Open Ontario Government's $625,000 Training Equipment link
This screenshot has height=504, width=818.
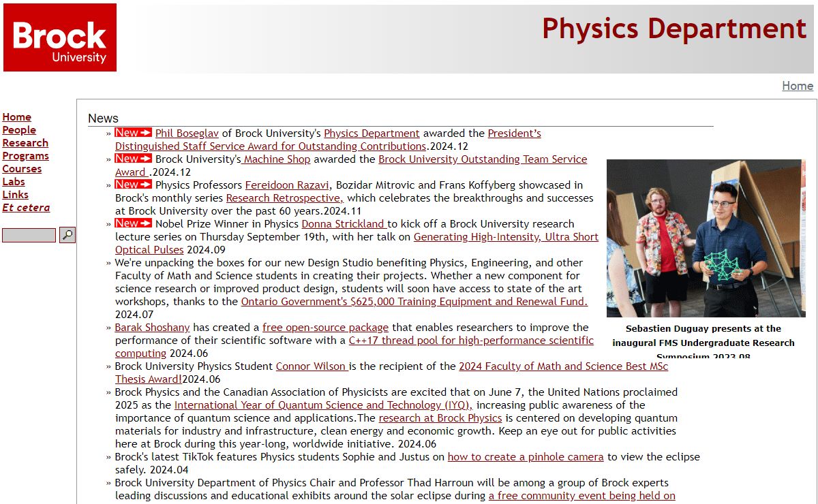pos(414,302)
